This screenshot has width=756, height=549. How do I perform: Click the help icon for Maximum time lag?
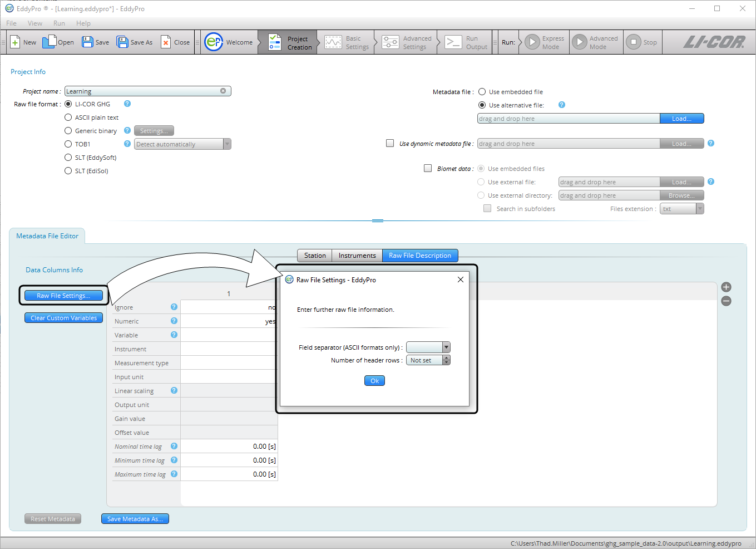click(174, 474)
